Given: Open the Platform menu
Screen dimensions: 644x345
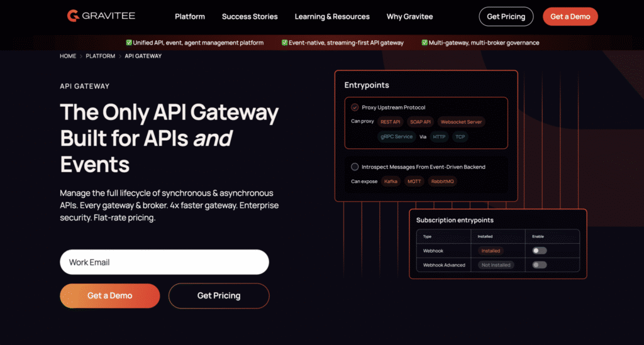Looking at the screenshot, I should [x=190, y=16].
